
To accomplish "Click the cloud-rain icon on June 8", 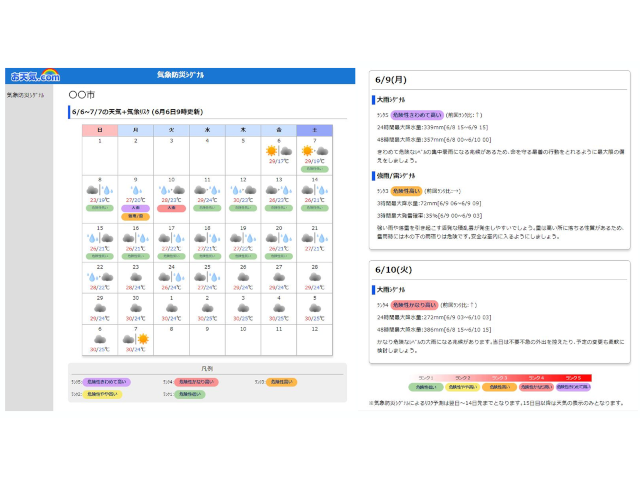I will click(99, 190).
